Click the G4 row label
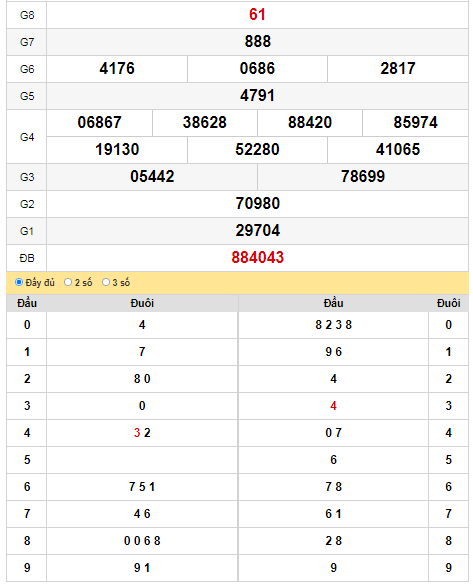Image resolution: width=473 pixels, height=586 pixels. 27,137
